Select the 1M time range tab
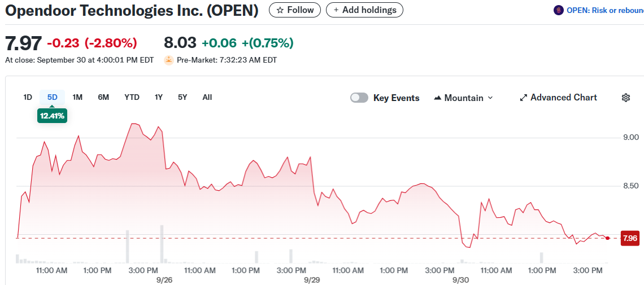The width and height of the screenshot is (644, 285). (x=77, y=97)
